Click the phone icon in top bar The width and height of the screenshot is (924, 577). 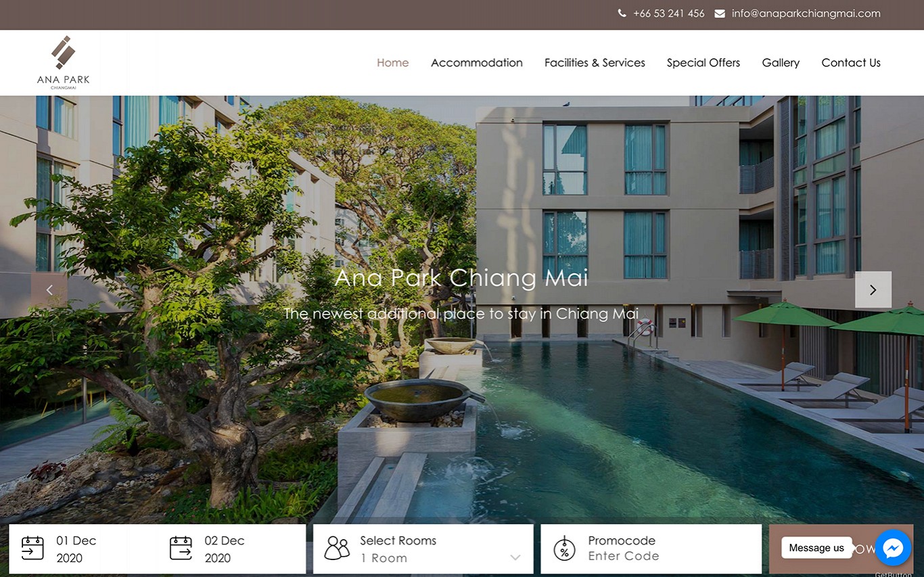coord(622,14)
